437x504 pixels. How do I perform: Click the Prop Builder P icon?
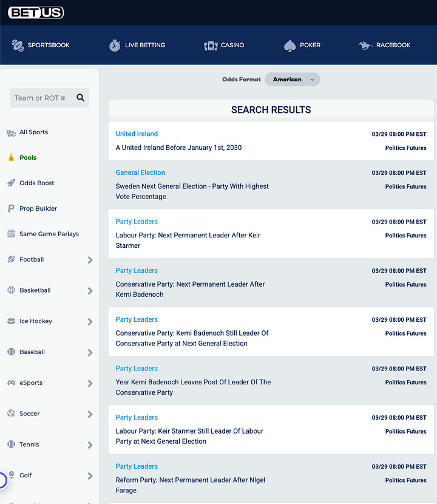click(12, 208)
